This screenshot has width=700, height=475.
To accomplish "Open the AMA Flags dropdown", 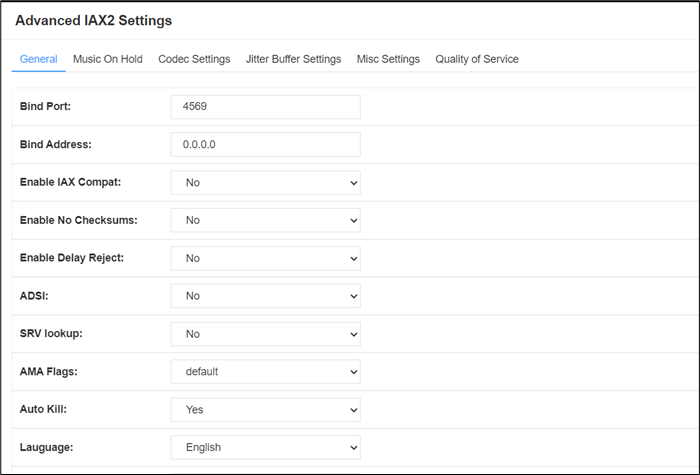I will 266,371.
